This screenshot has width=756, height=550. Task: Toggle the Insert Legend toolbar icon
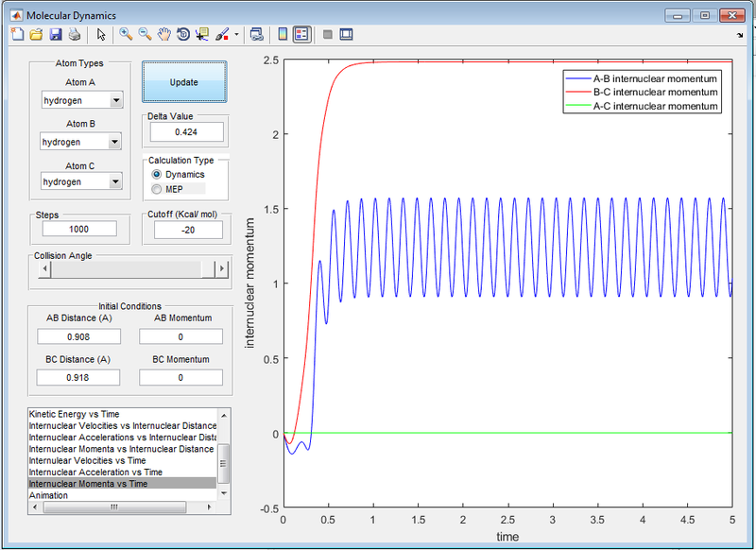[301, 35]
